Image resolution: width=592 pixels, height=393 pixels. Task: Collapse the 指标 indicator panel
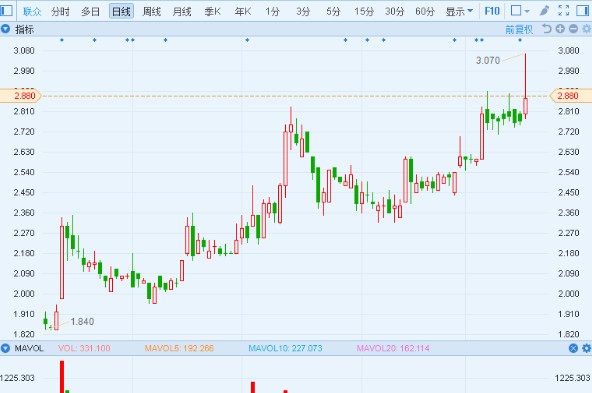pos(5,29)
